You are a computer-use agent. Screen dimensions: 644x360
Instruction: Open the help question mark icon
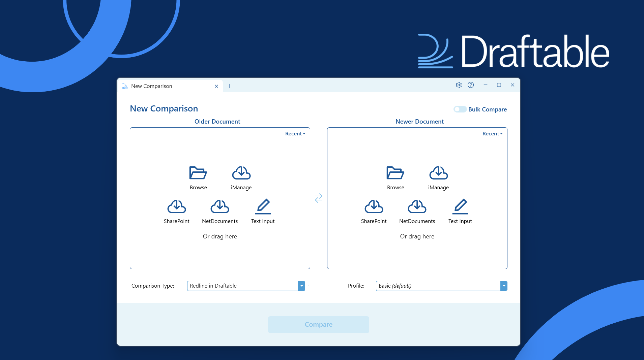tap(471, 85)
